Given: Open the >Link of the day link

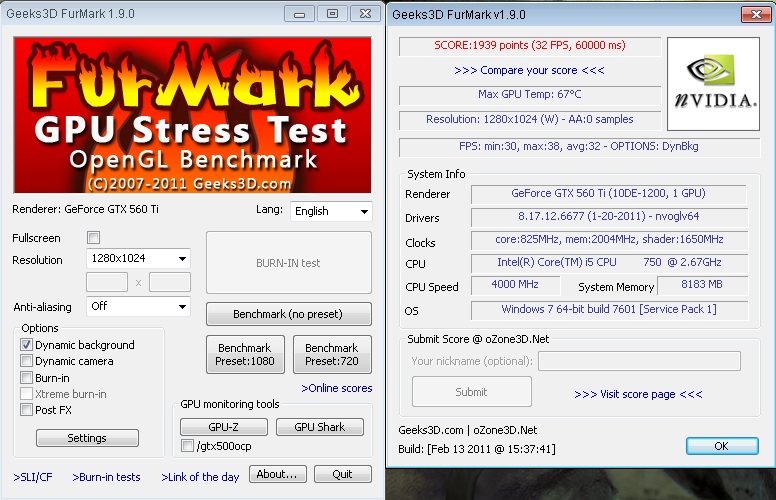Looking at the screenshot, I should (x=200, y=477).
